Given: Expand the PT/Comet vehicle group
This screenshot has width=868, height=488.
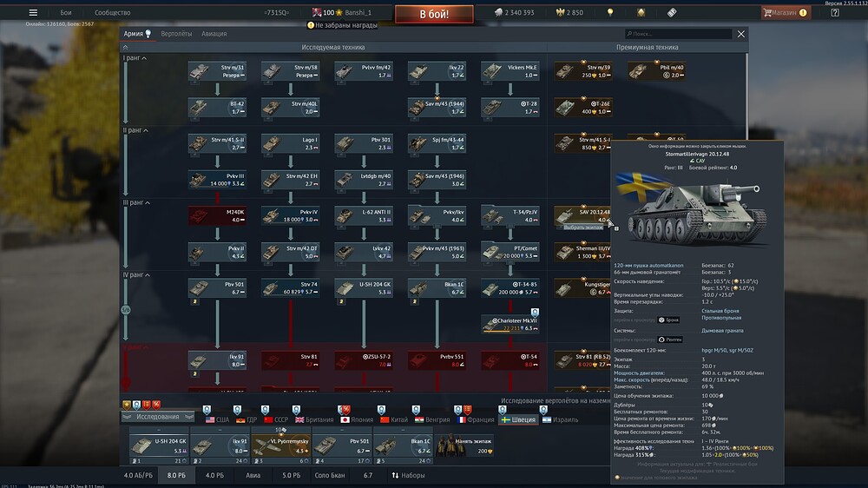Looking at the screenshot, I should [x=510, y=252].
